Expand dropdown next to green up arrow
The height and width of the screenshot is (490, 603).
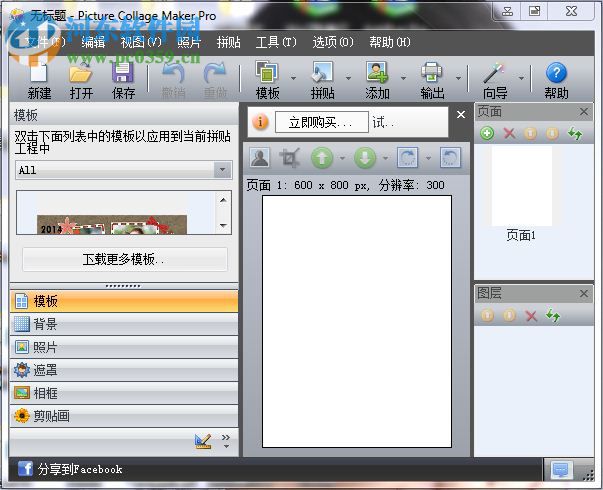click(x=342, y=158)
